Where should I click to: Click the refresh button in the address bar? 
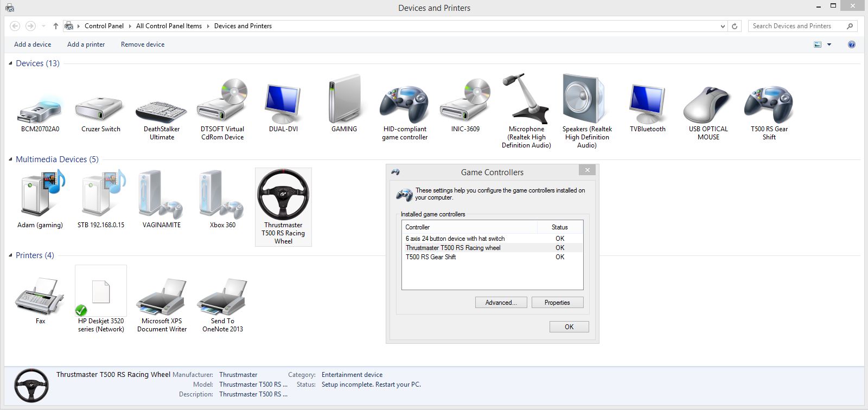pos(735,26)
